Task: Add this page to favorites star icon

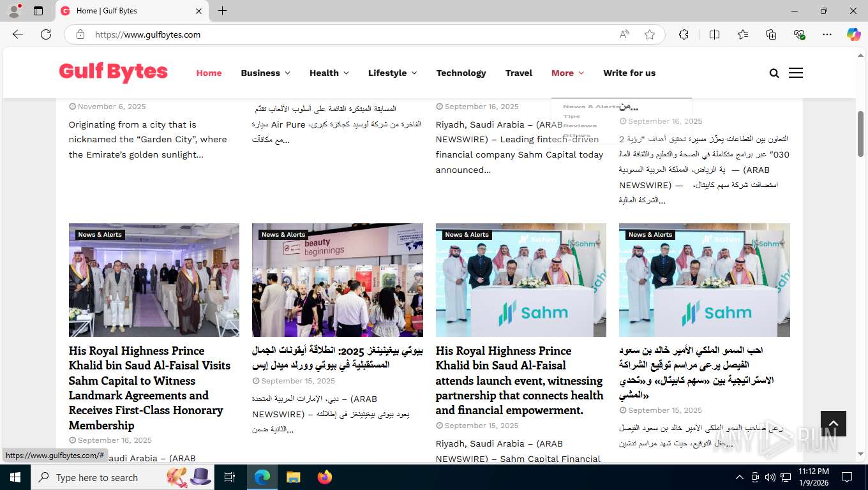Action: tap(650, 34)
